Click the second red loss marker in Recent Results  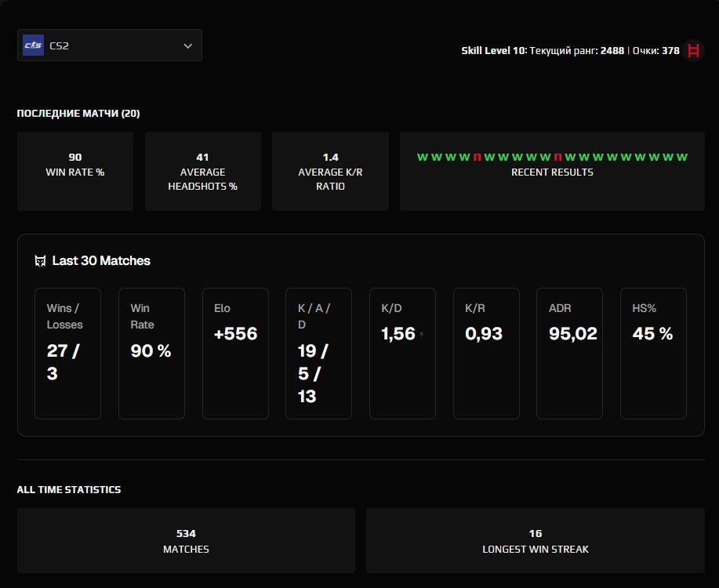[557, 157]
